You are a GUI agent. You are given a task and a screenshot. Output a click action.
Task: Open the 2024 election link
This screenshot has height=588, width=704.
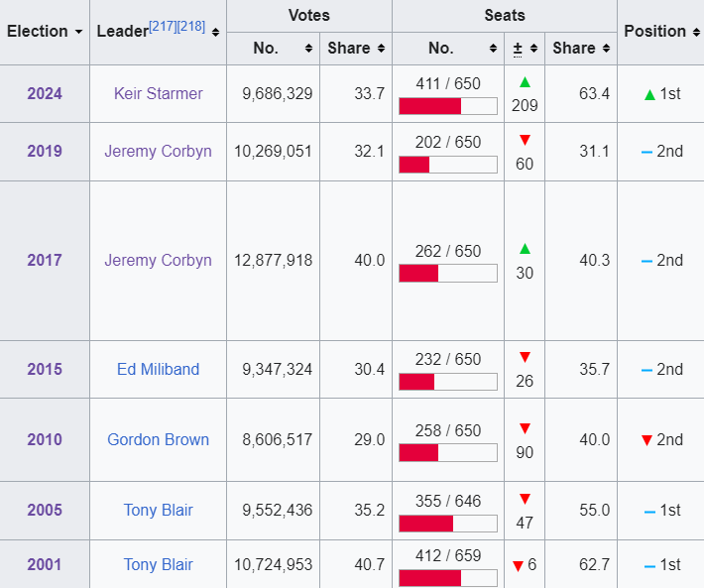coord(45,94)
